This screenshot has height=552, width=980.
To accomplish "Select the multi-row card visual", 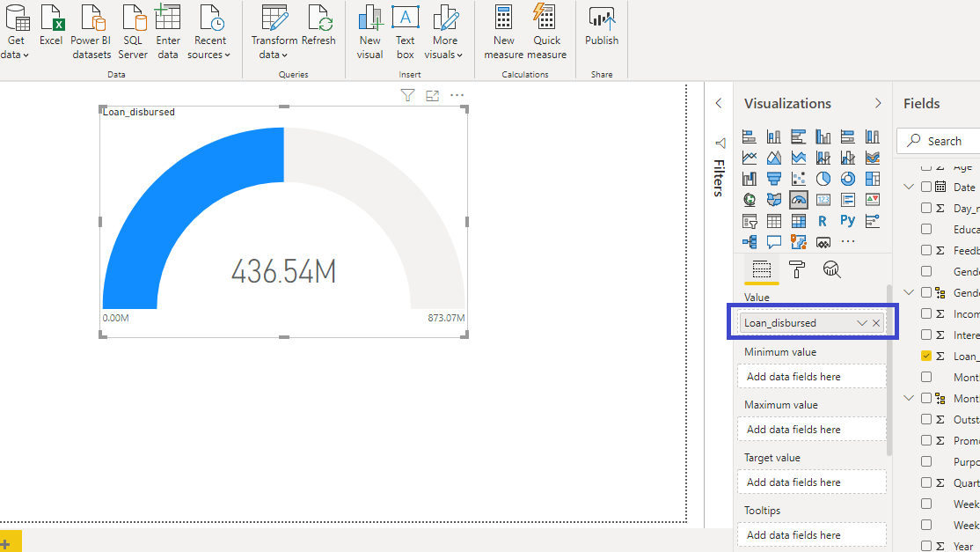I will pyautogui.click(x=847, y=200).
